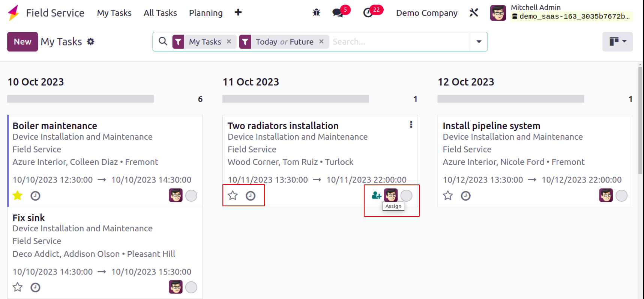Click the tools wrench icon in the header

(x=474, y=13)
